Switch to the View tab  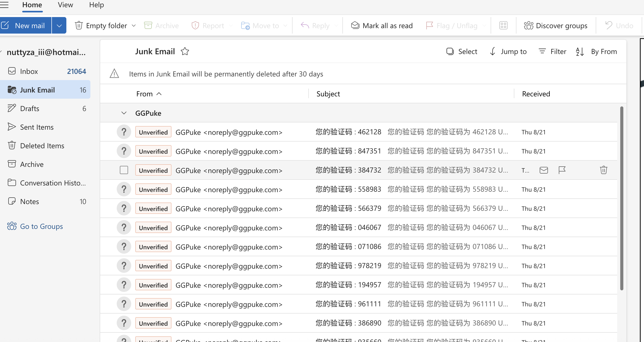point(65,5)
